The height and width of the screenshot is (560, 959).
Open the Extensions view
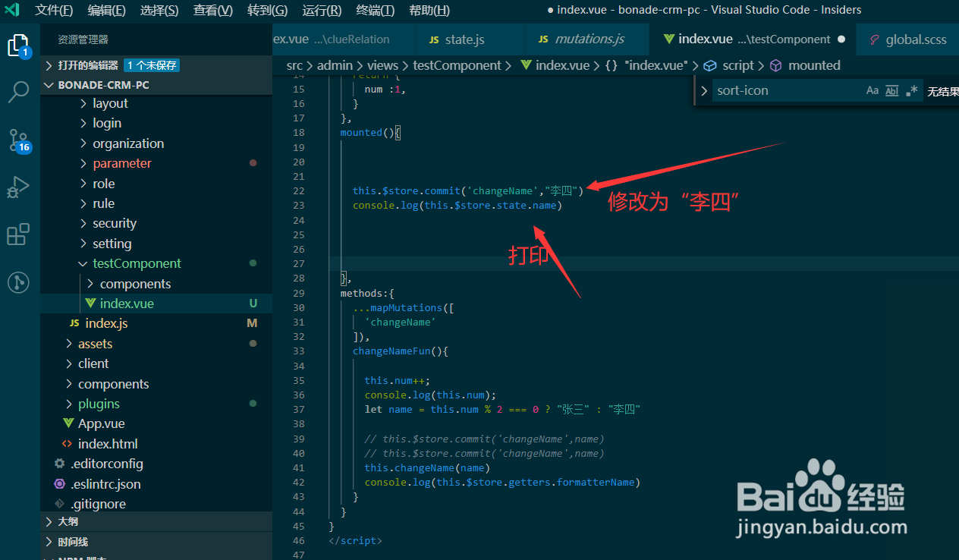pyautogui.click(x=19, y=234)
